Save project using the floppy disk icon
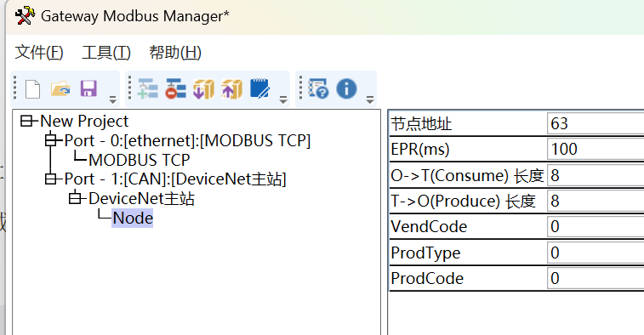This screenshot has width=644, height=335. [x=88, y=88]
